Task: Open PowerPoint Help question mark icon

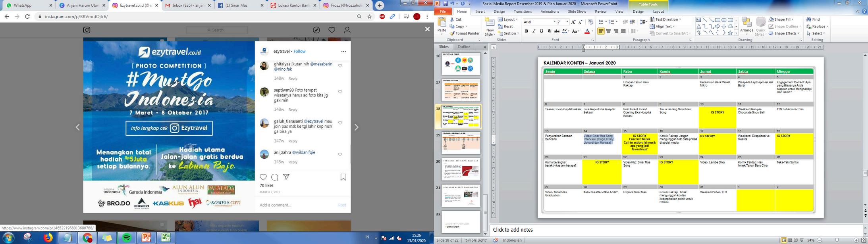Action: (864, 12)
